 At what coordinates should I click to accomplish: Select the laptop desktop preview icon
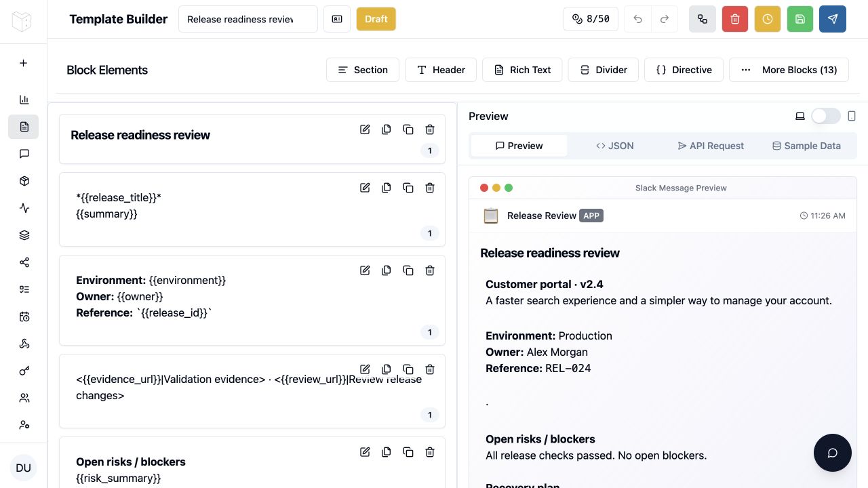click(x=800, y=116)
